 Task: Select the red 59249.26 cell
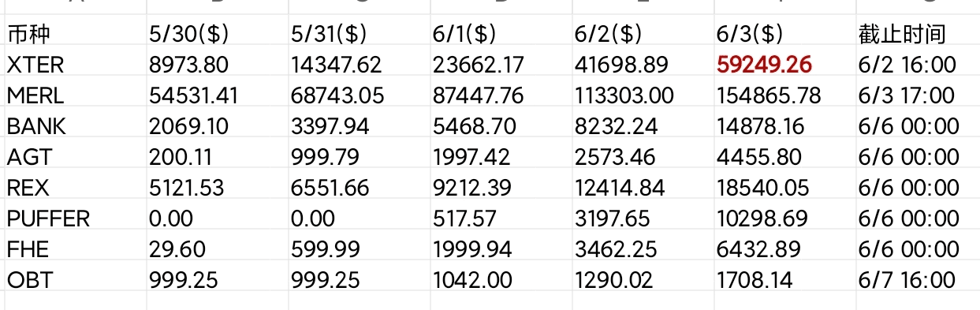784,65
